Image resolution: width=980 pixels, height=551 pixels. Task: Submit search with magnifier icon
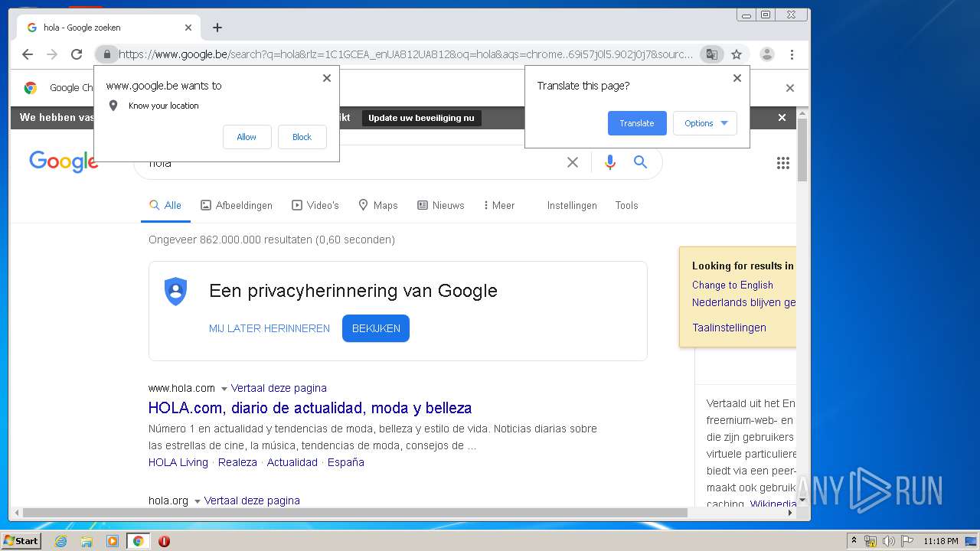(x=641, y=162)
